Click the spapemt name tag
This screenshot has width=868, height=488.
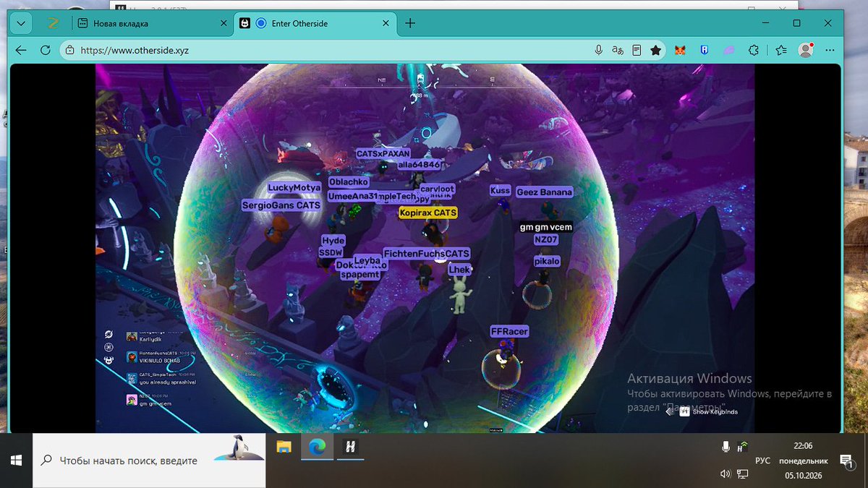coord(359,275)
